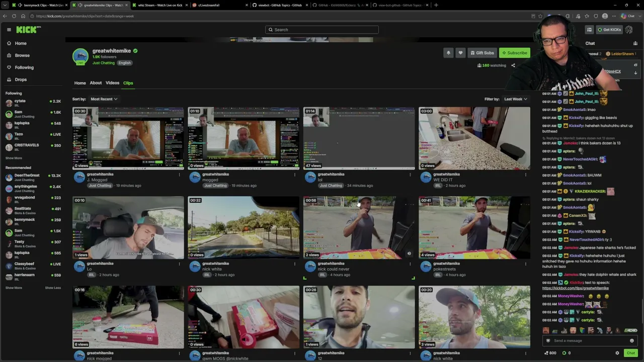The width and height of the screenshot is (644, 362).
Task: Open CRISTRAVELS channel in Following list
Action: pos(33,147)
